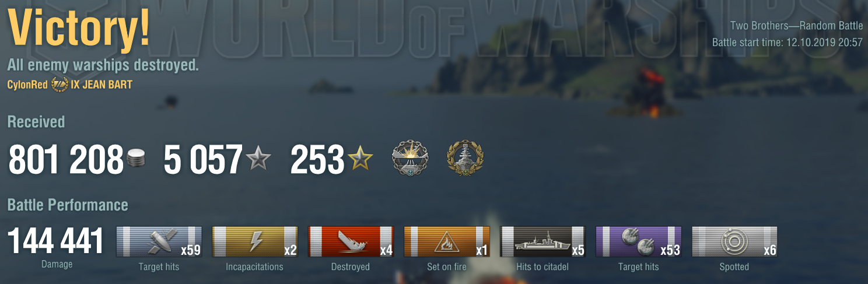Image resolution: width=868 pixels, height=284 pixels.
Task: Click the grey star XP icon
Action: [x=258, y=159]
